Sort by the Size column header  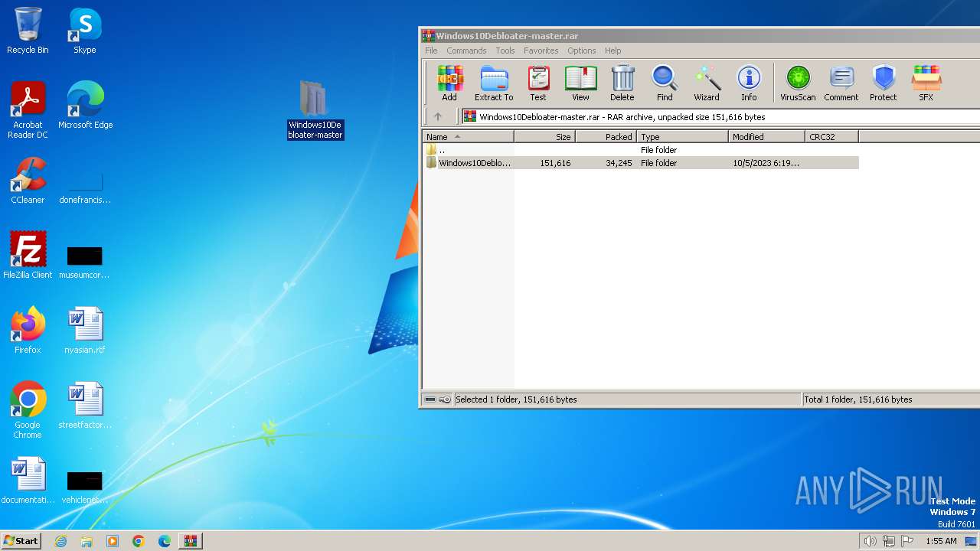544,136
